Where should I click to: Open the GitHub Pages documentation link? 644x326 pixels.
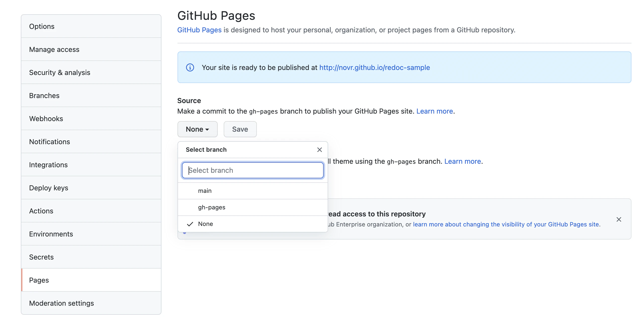click(x=199, y=30)
